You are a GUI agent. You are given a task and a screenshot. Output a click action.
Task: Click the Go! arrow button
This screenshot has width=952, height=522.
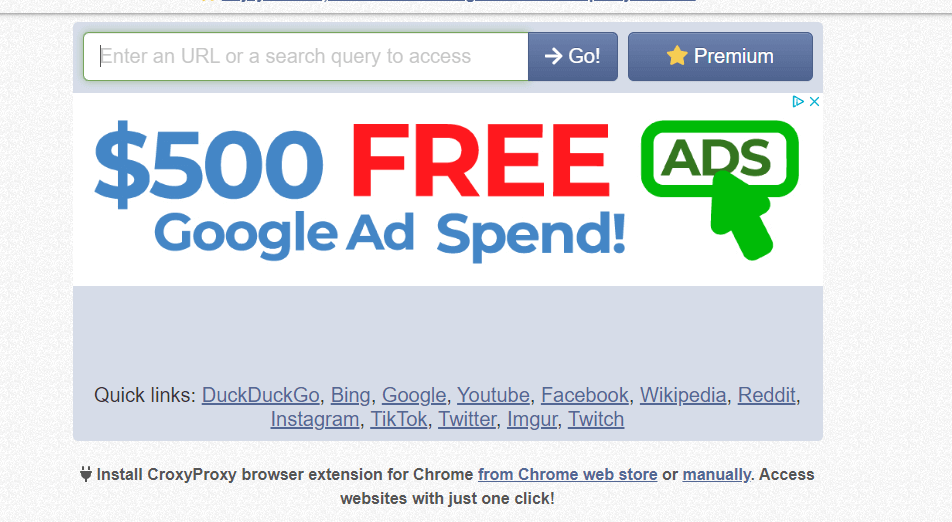pyautogui.click(x=573, y=56)
